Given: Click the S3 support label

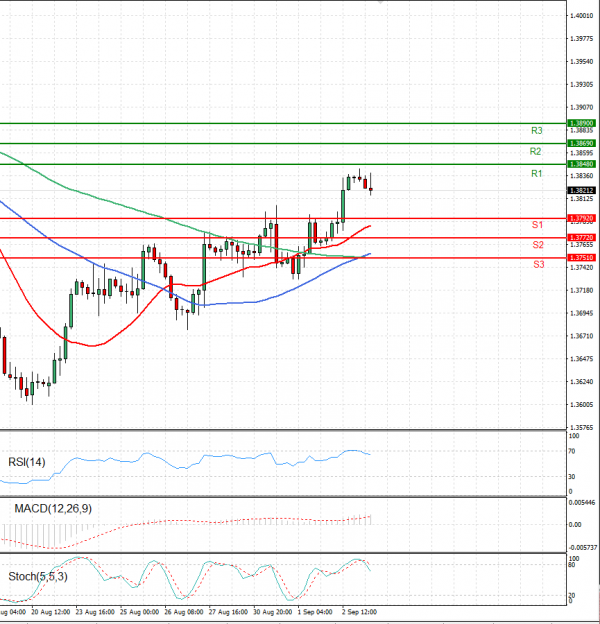Looking at the screenshot, I should pyautogui.click(x=539, y=264).
